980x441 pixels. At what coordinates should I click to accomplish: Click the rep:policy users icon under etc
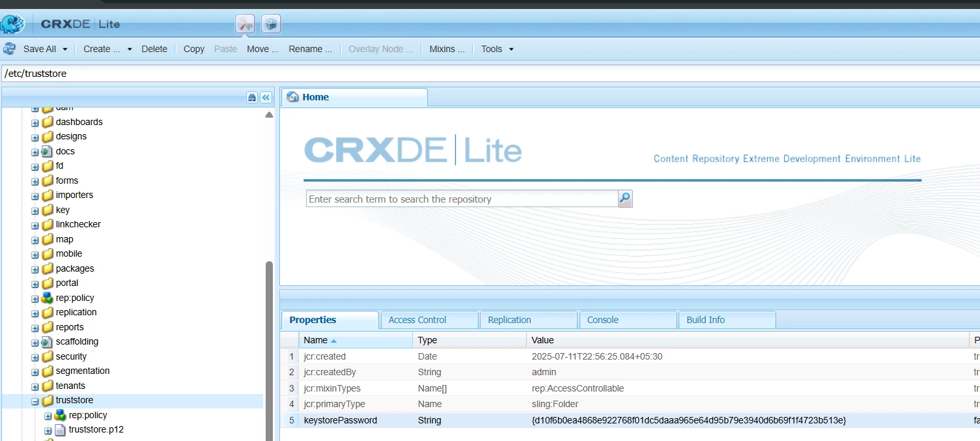[x=48, y=298]
